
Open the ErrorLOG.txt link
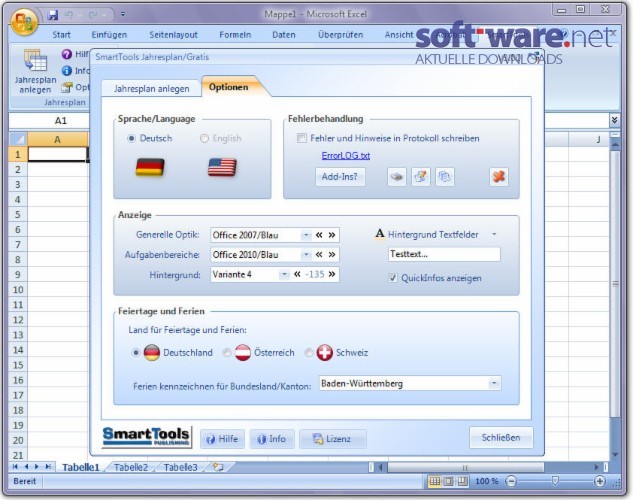tap(346, 155)
